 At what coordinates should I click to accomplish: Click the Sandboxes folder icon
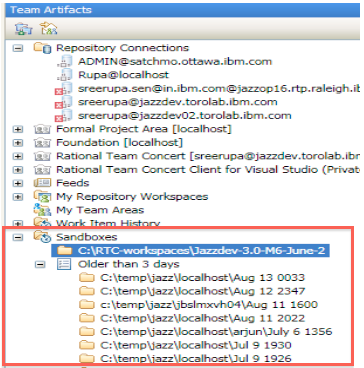tap(42, 237)
